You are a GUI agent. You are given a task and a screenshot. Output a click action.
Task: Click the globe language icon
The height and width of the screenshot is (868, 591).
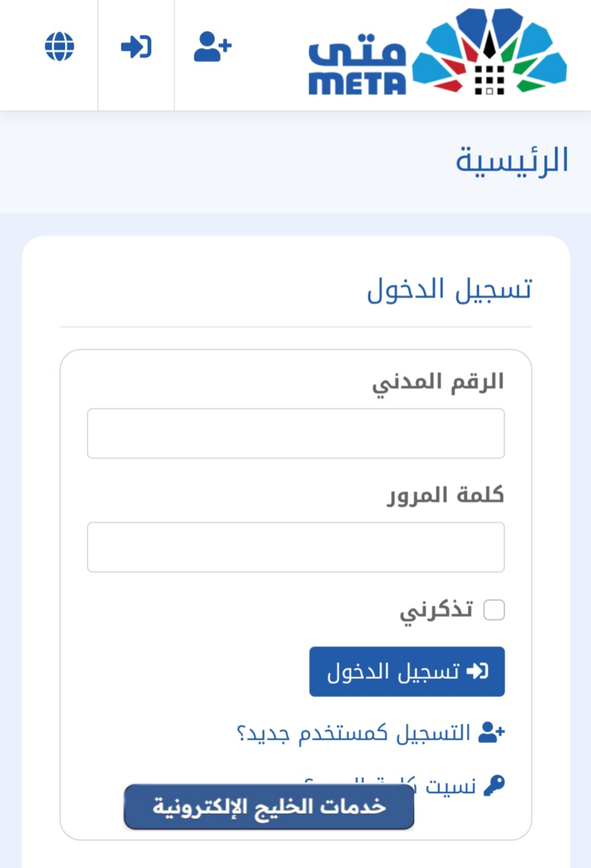tap(59, 46)
